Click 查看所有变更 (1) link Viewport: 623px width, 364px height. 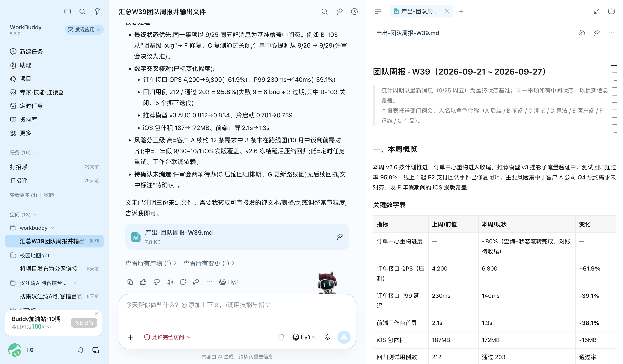(209, 263)
